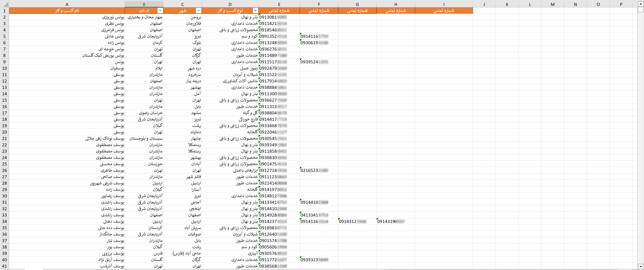Screen dimensions: 644x270
Task: Select column K header
Action: (x=507, y=4)
